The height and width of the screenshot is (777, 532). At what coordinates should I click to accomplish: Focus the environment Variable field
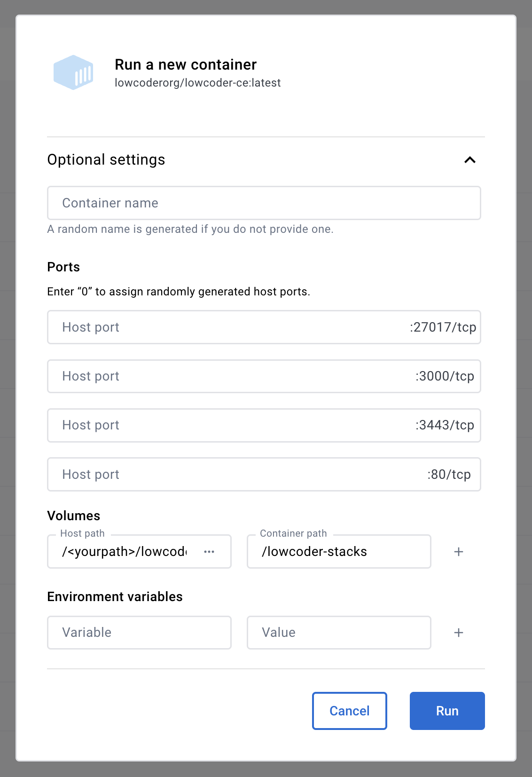tap(139, 633)
